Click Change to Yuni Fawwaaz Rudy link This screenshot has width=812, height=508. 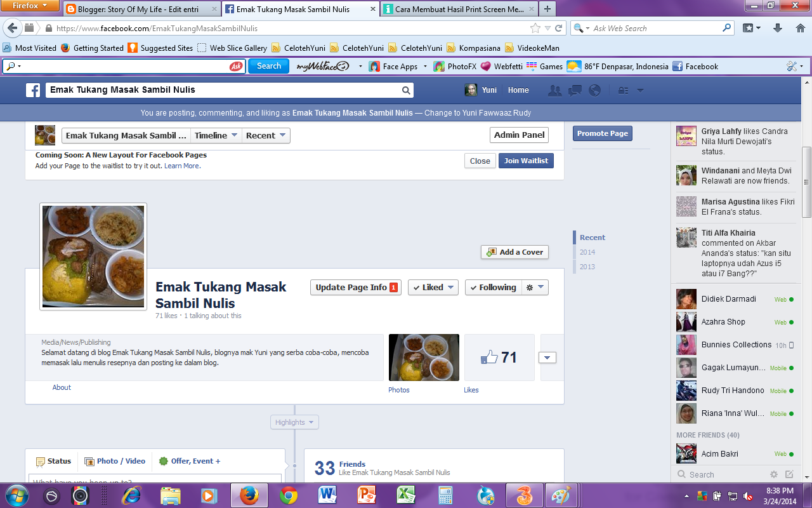[x=478, y=113]
